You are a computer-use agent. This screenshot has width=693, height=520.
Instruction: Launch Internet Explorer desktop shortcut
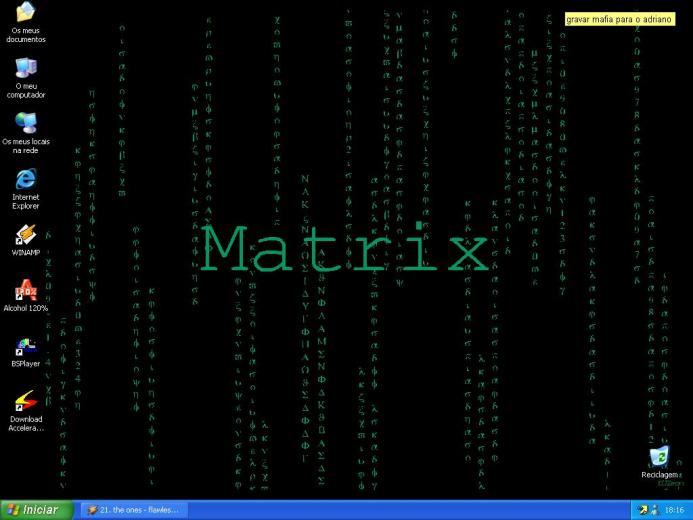click(26, 179)
